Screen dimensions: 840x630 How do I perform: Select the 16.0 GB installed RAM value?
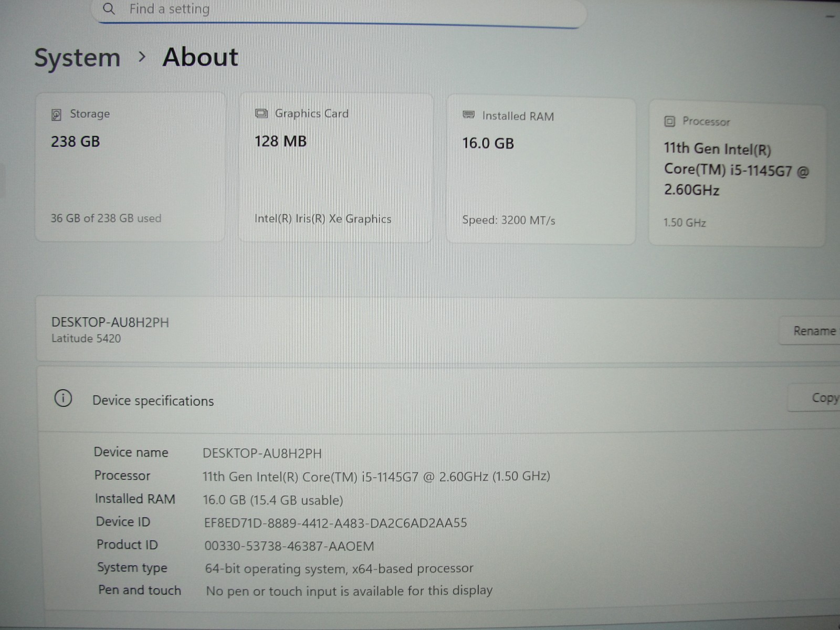(x=488, y=143)
